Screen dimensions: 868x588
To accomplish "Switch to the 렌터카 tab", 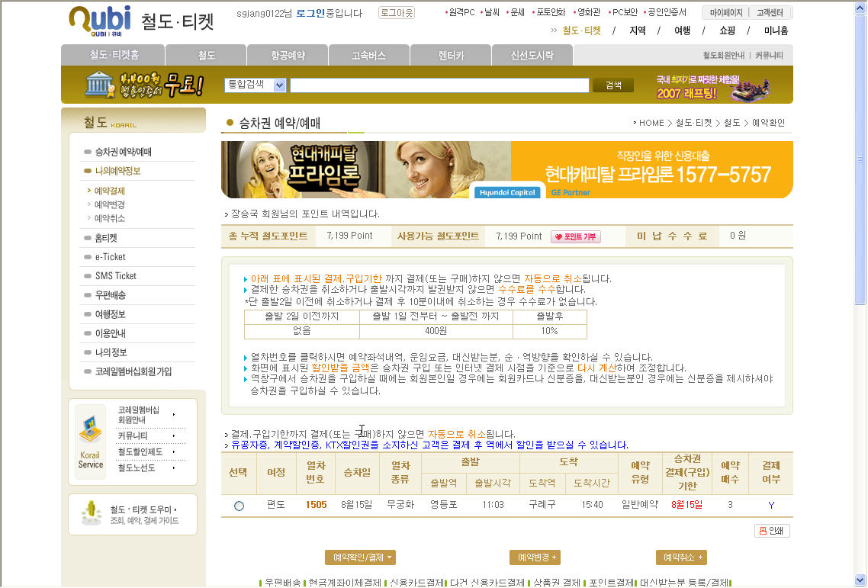I will pos(451,55).
